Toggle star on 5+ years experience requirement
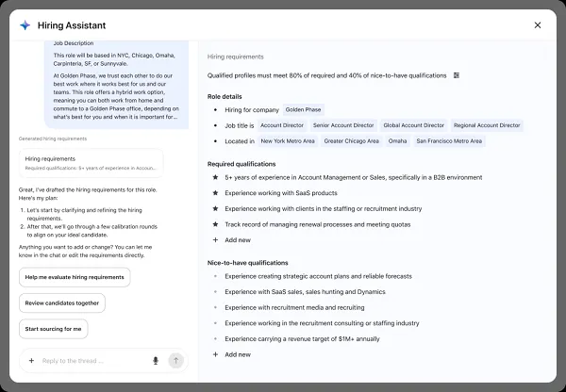The width and height of the screenshot is (566, 392). pos(215,177)
